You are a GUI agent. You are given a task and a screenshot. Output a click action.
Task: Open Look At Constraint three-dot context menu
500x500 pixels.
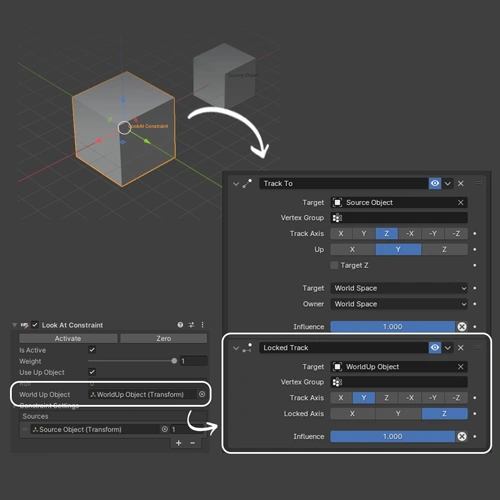coord(202,325)
